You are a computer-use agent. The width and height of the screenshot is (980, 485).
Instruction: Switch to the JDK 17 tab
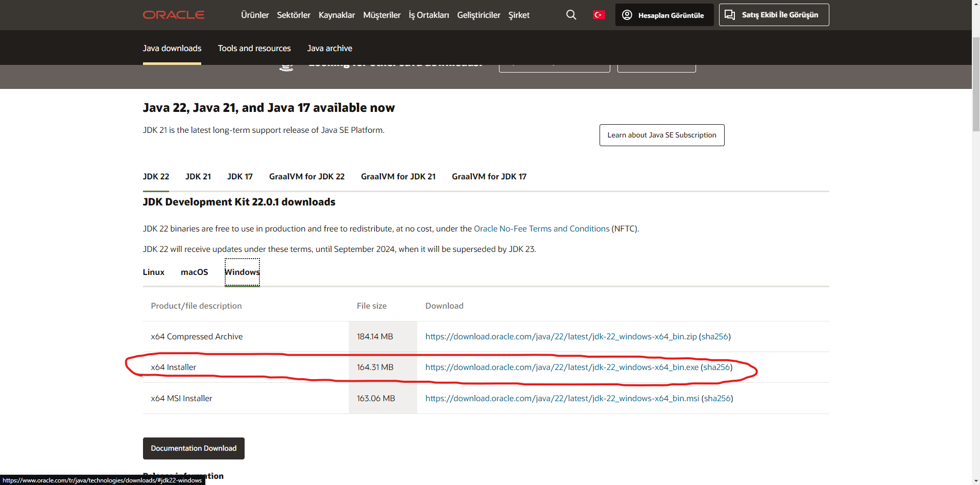coord(240,176)
